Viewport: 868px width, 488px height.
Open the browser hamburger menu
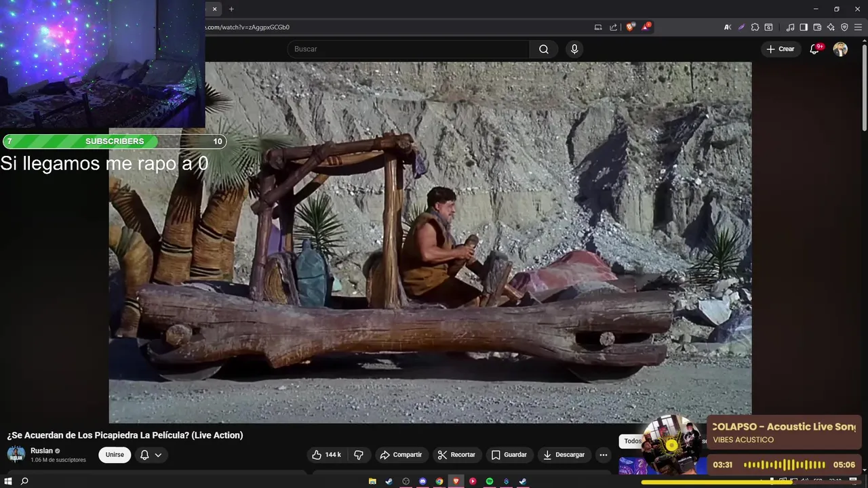point(858,27)
